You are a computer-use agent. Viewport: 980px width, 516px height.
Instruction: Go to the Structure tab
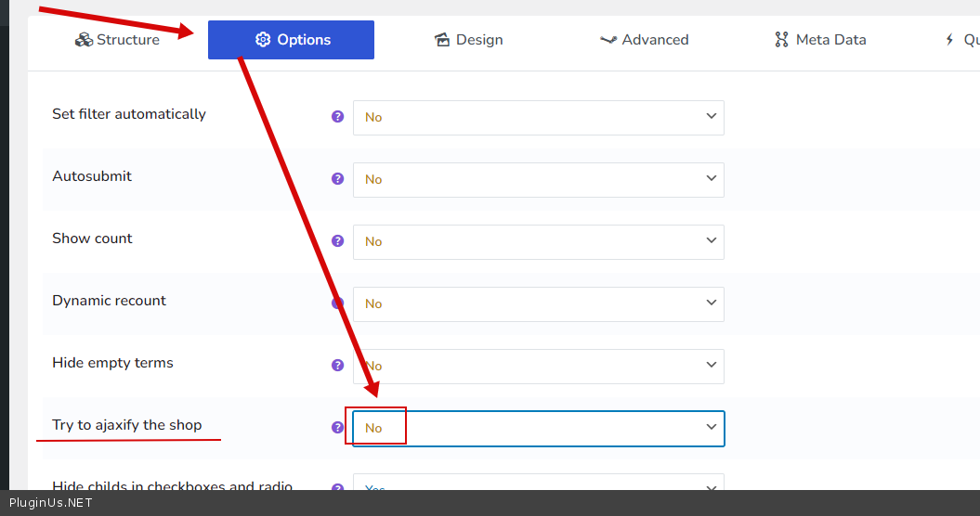coord(117,40)
